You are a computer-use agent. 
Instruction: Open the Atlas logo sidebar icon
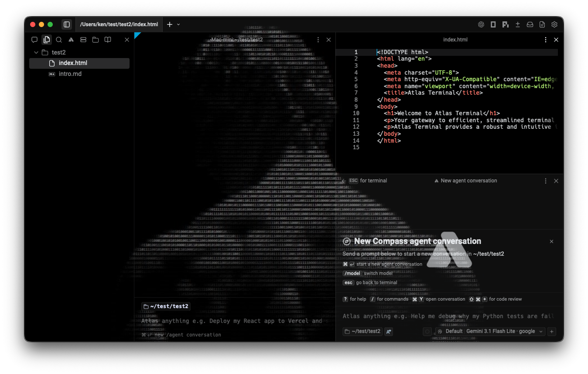pyautogui.click(x=71, y=40)
